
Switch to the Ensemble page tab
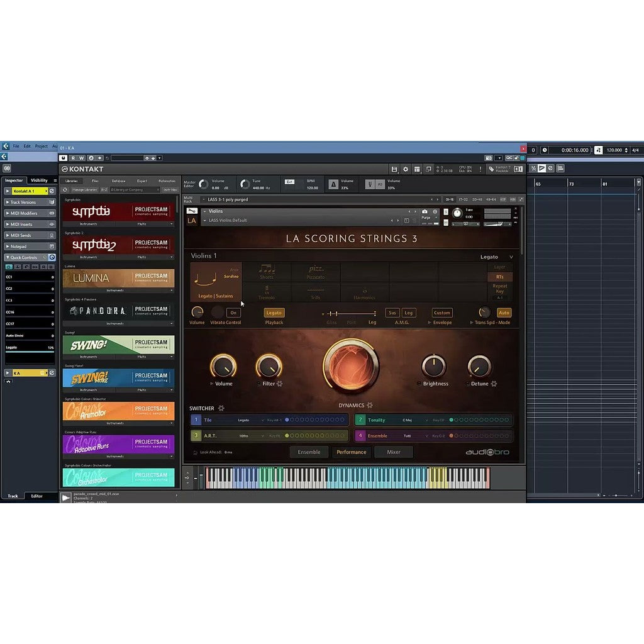tap(309, 452)
